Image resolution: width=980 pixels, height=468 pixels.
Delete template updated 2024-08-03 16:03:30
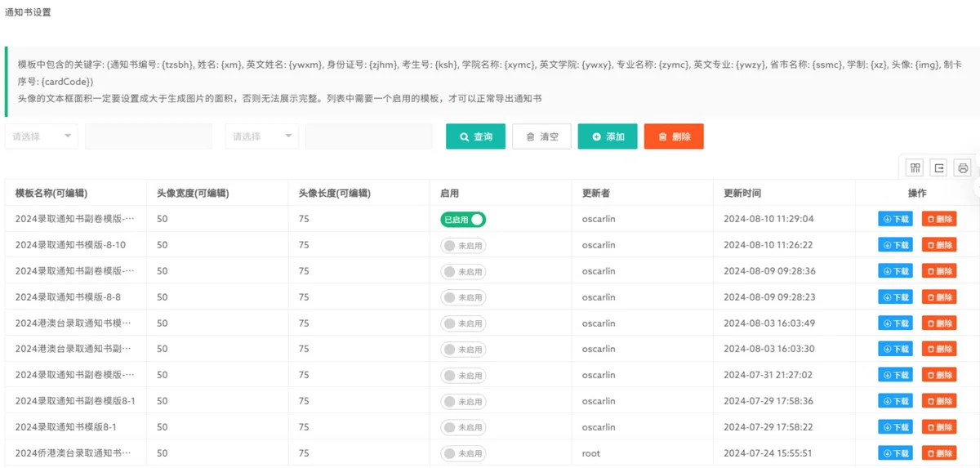(x=939, y=349)
